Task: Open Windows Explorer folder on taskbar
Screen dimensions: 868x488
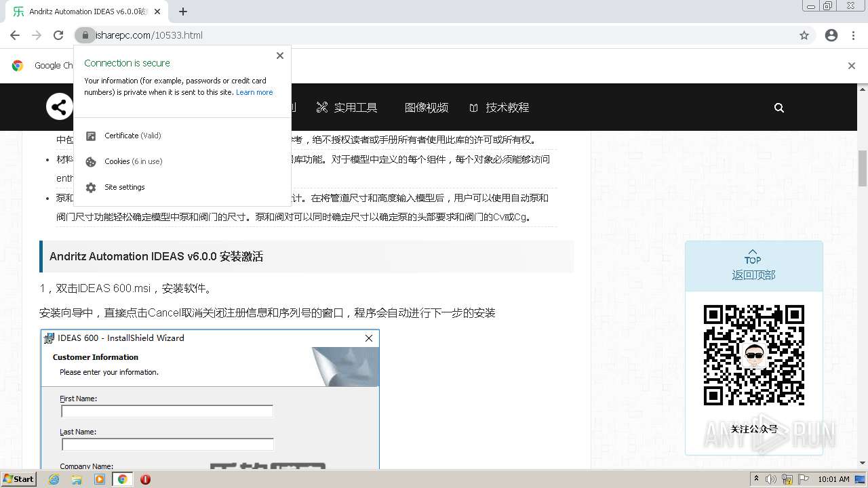Action: [x=77, y=479]
